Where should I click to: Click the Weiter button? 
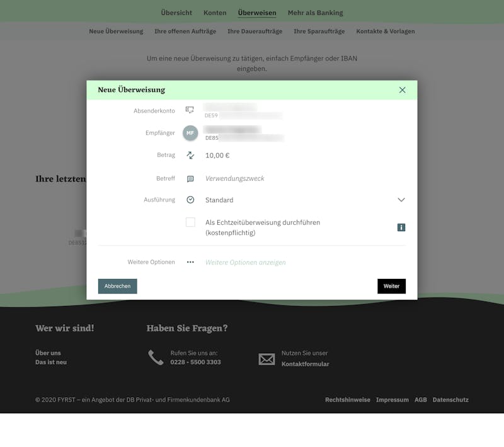(391, 286)
